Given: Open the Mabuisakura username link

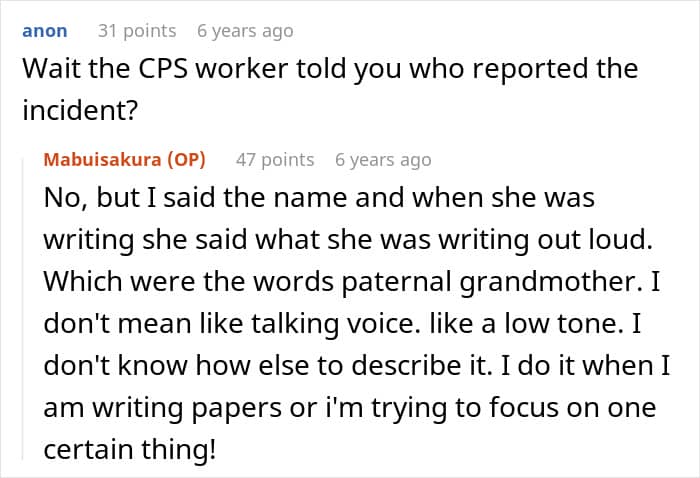Looking at the screenshot, I should click(x=102, y=159).
